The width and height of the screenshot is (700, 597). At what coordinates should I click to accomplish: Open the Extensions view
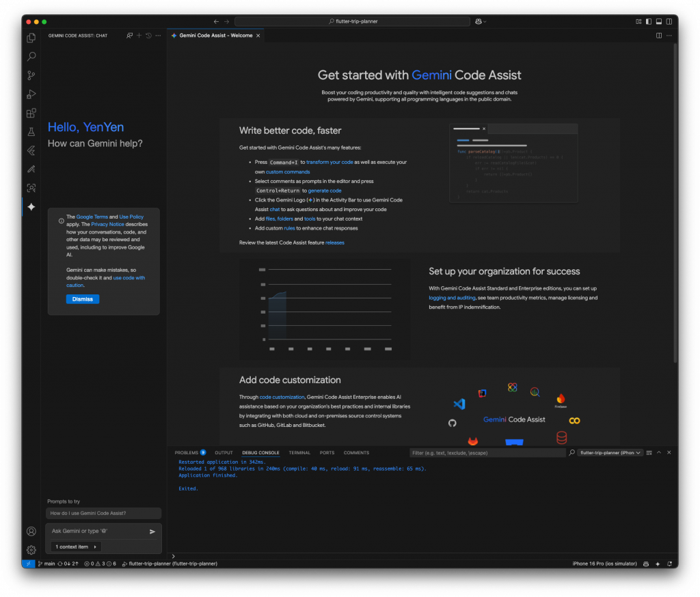31,113
